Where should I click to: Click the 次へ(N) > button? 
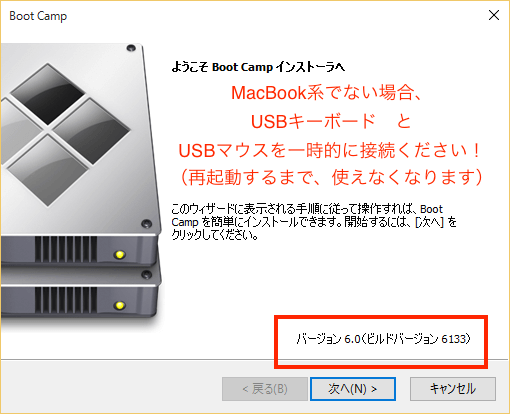pyautogui.click(x=353, y=389)
